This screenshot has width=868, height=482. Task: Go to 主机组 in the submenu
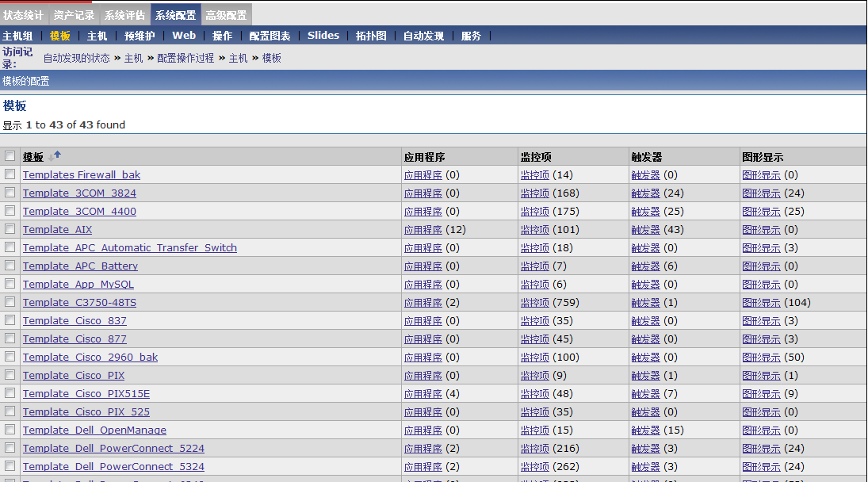pos(17,36)
